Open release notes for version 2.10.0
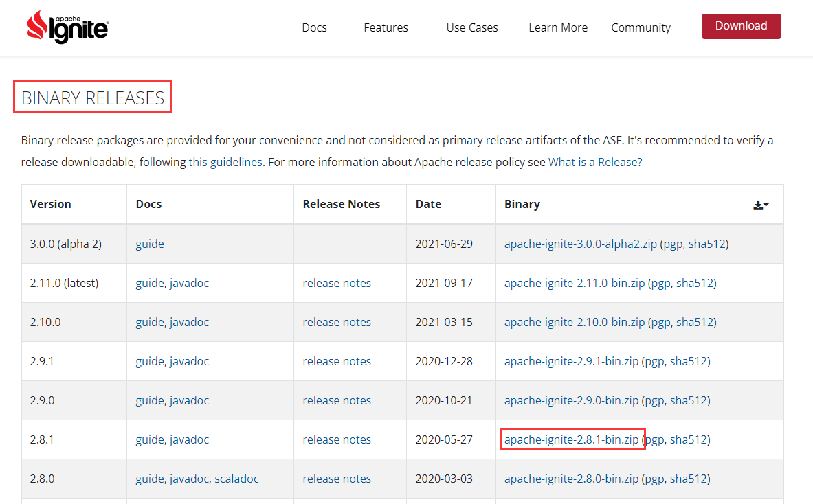Viewport: 813px width, 504px height. tap(337, 322)
